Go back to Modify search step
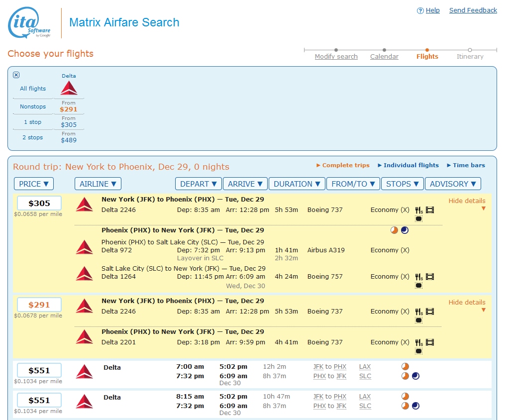This screenshot has height=420, width=510. pyautogui.click(x=336, y=56)
